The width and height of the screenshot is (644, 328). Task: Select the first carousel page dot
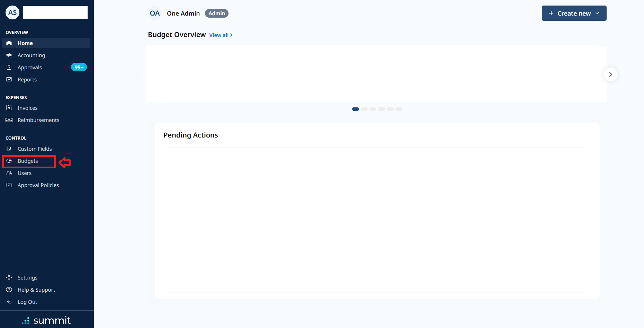pyautogui.click(x=356, y=109)
